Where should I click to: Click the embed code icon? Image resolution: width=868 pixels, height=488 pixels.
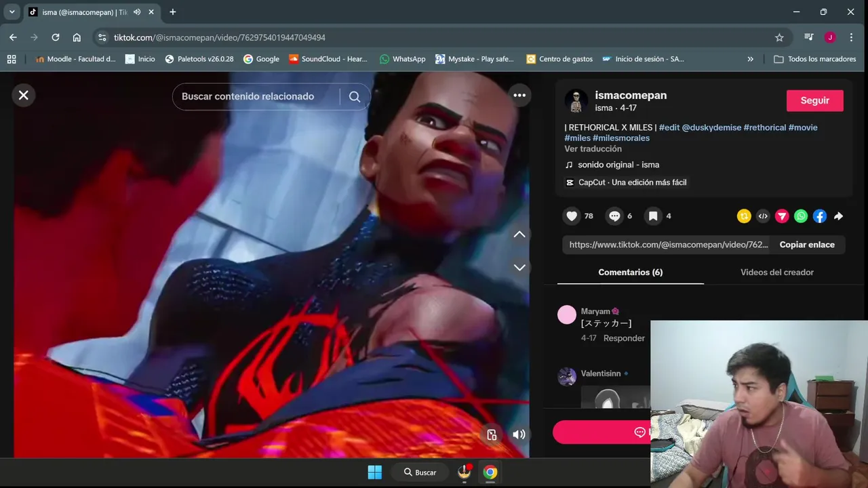point(763,216)
